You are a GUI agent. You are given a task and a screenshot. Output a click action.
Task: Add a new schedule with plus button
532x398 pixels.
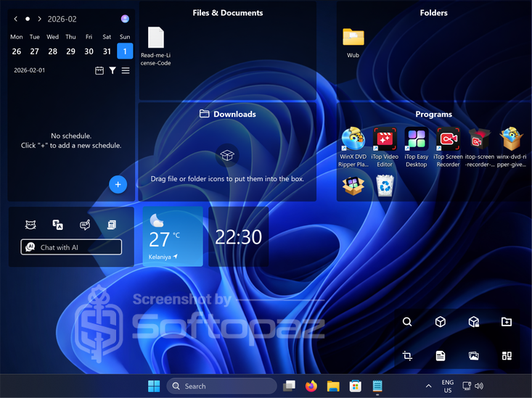tap(118, 184)
